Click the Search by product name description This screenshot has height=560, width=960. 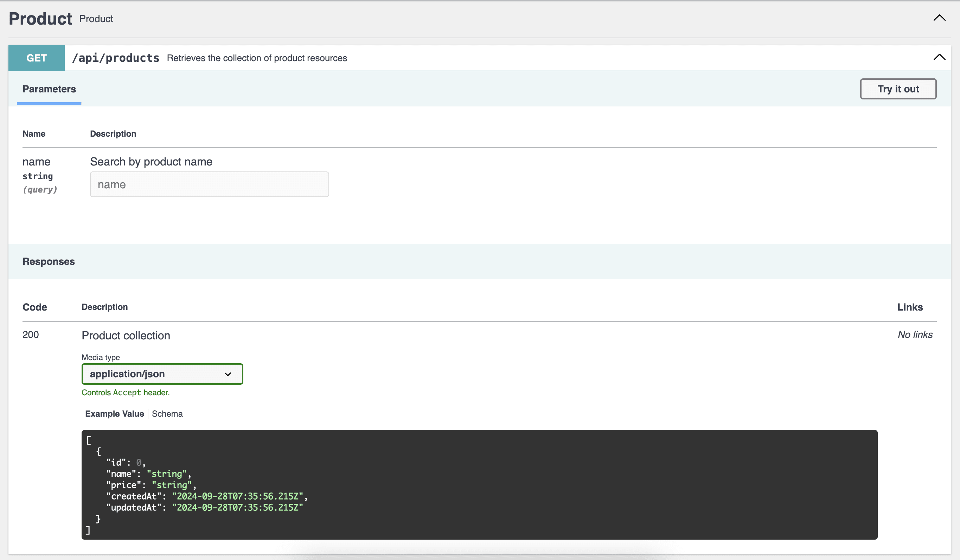point(151,161)
